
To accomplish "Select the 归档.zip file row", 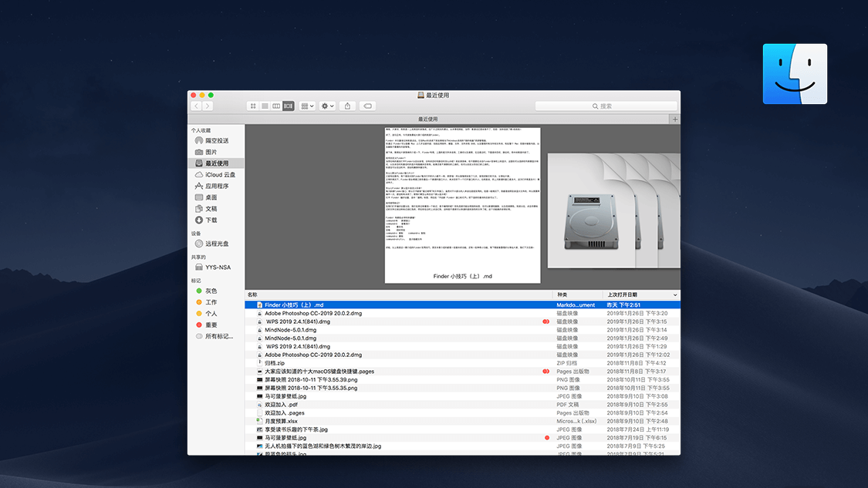I will pos(275,363).
